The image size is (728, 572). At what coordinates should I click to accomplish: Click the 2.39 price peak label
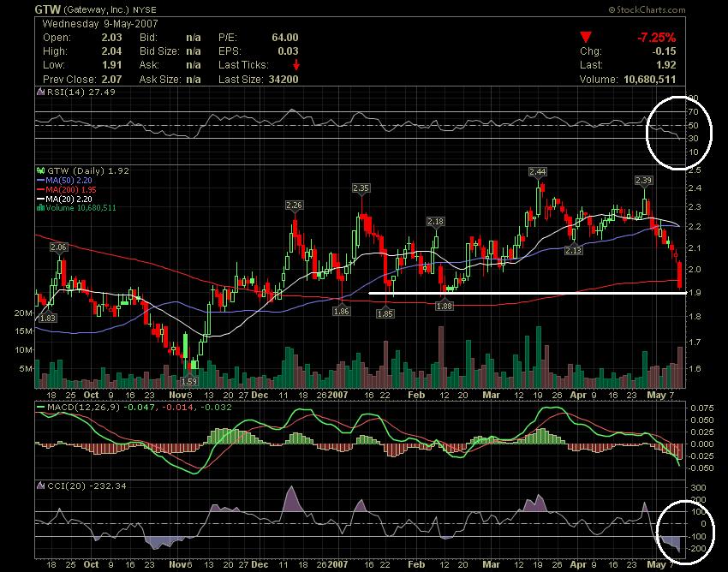pos(643,180)
